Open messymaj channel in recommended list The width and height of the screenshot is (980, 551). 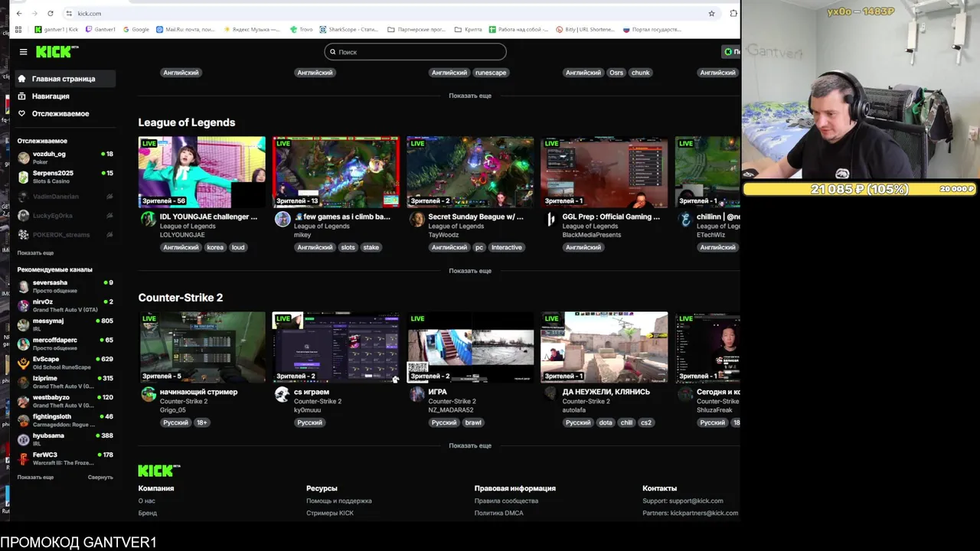[x=66, y=324]
